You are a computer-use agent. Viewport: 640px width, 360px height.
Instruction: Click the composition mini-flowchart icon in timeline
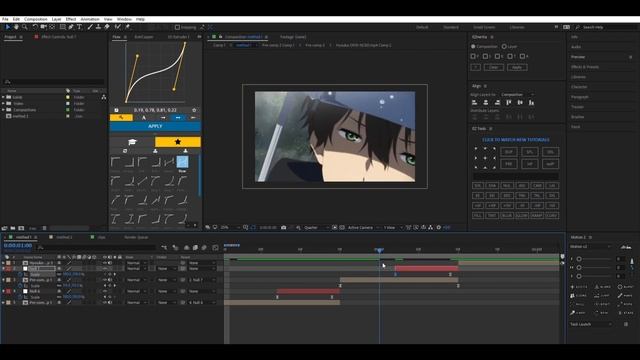164,247
